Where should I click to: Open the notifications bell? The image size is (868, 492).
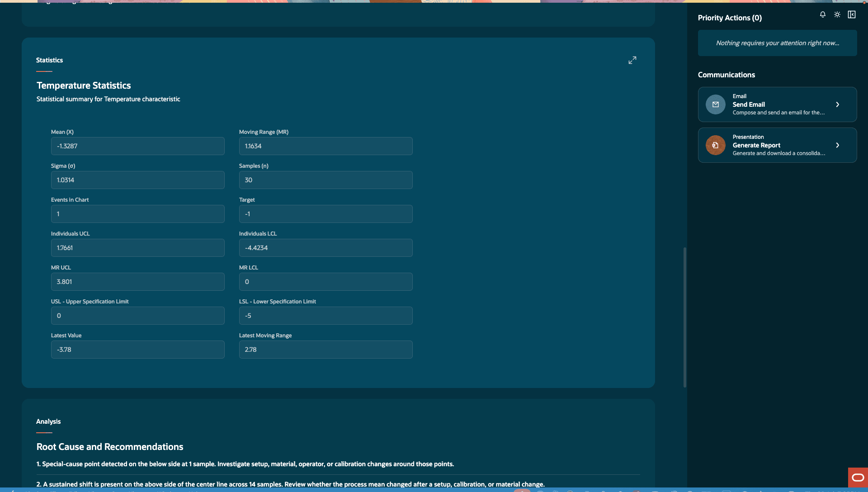coord(823,14)
